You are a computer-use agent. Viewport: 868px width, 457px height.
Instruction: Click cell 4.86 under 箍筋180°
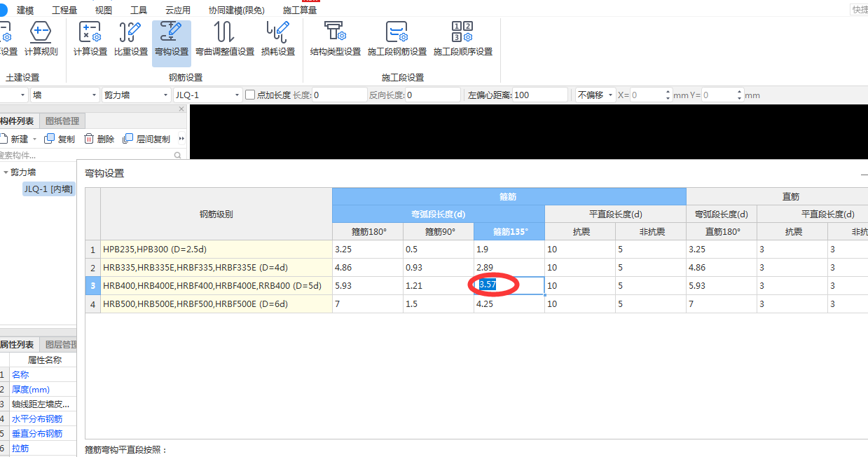(368, 267)
